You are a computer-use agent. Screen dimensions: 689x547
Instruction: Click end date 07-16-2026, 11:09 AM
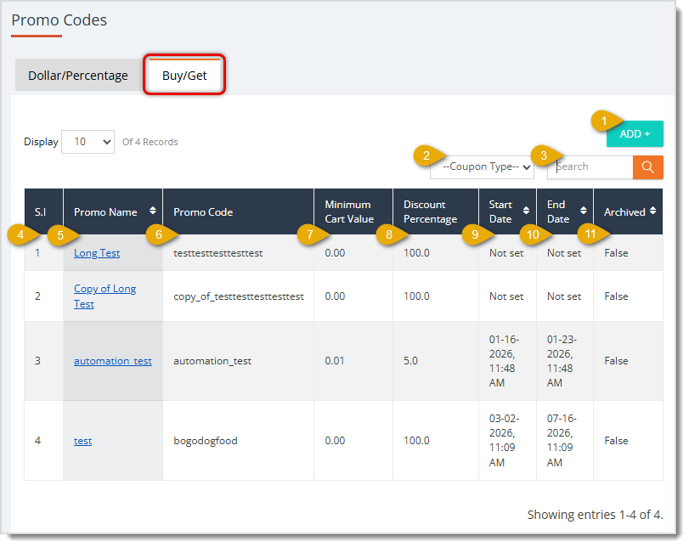coord(562,440)
